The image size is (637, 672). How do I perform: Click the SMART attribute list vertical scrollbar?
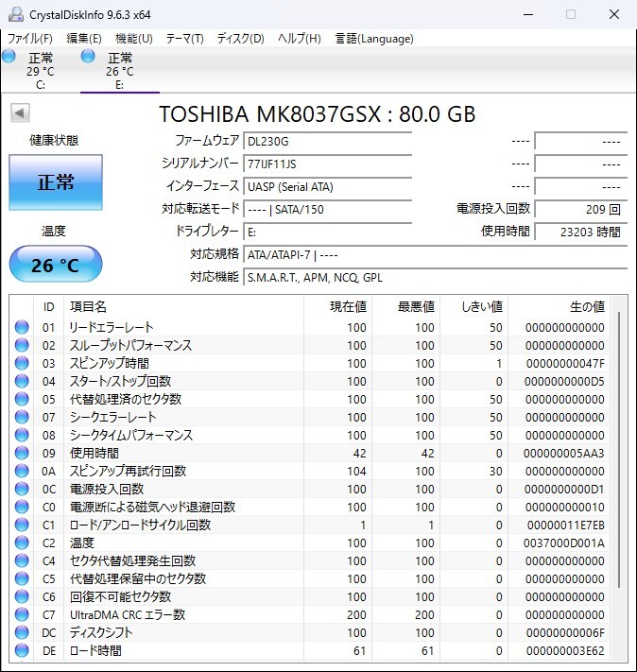618,450
